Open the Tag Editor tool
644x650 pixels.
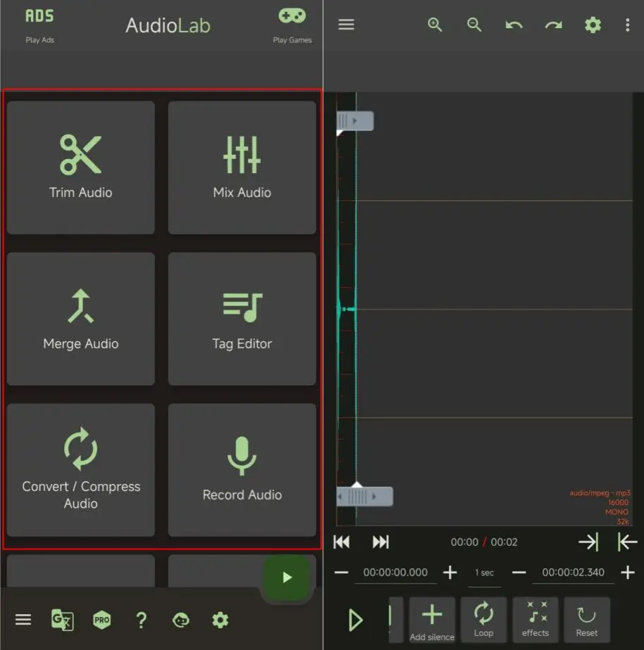[x=242, y=319]
